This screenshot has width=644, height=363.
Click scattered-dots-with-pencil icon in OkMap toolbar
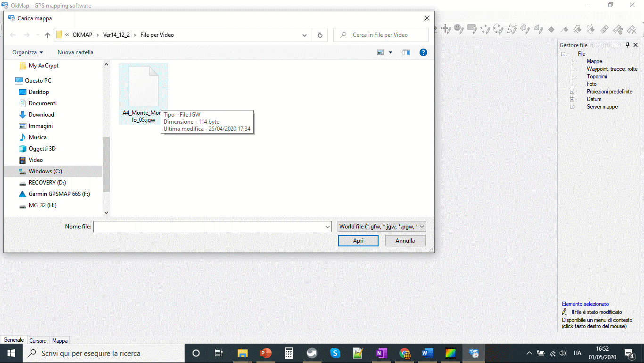click(x=485, y=29)
